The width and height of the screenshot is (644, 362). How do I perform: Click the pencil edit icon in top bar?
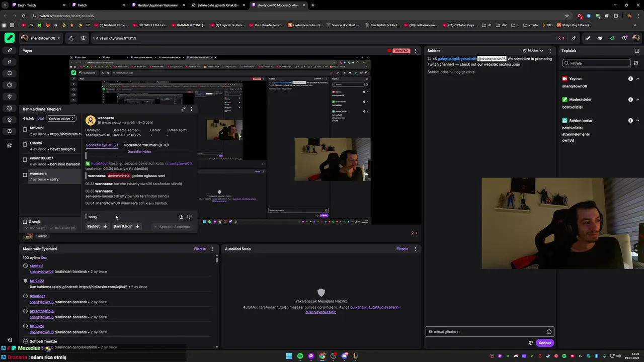[574, 38]
